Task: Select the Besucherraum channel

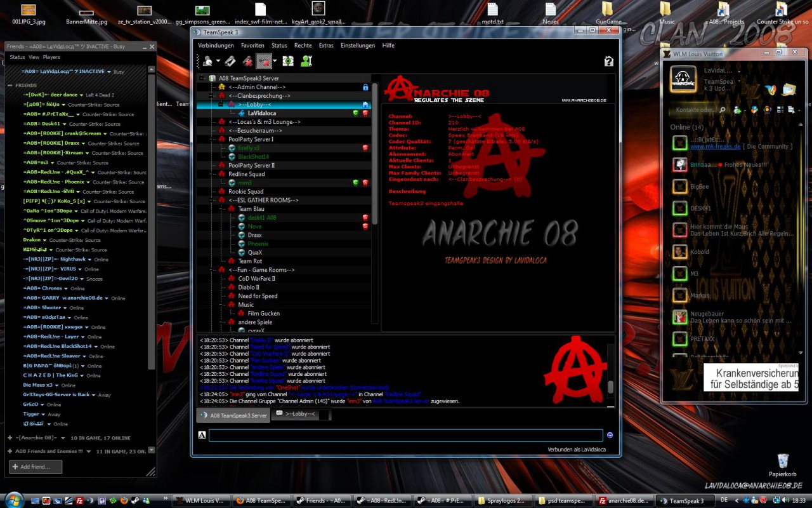Action: [x=255, y=130]
